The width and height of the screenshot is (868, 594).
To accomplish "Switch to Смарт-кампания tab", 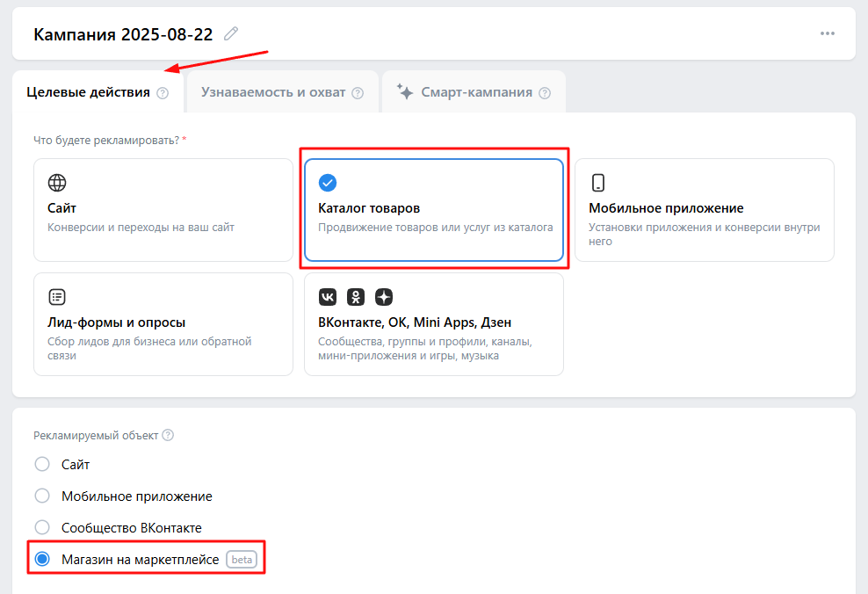I will tap(474, 92).
